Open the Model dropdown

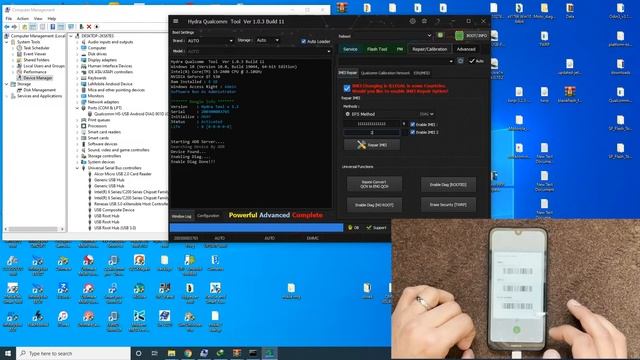point(259,51)
